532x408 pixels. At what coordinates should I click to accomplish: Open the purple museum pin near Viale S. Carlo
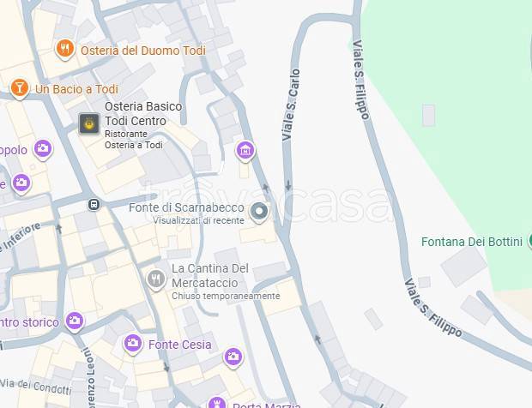pos(245,151)
